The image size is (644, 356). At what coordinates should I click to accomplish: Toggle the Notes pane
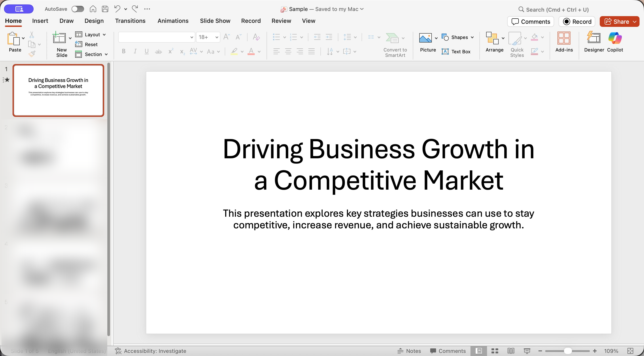(x=409, y=351)
